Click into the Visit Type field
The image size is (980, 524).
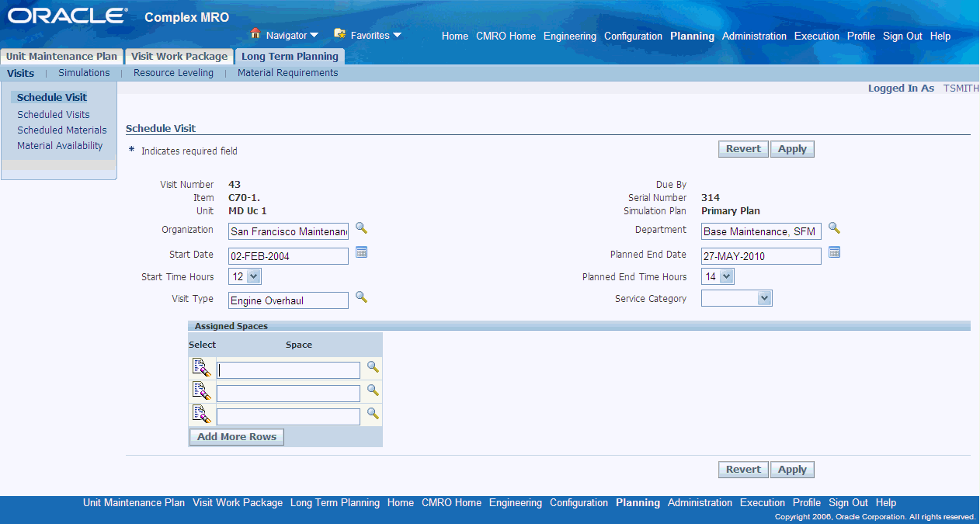(289, 300)
